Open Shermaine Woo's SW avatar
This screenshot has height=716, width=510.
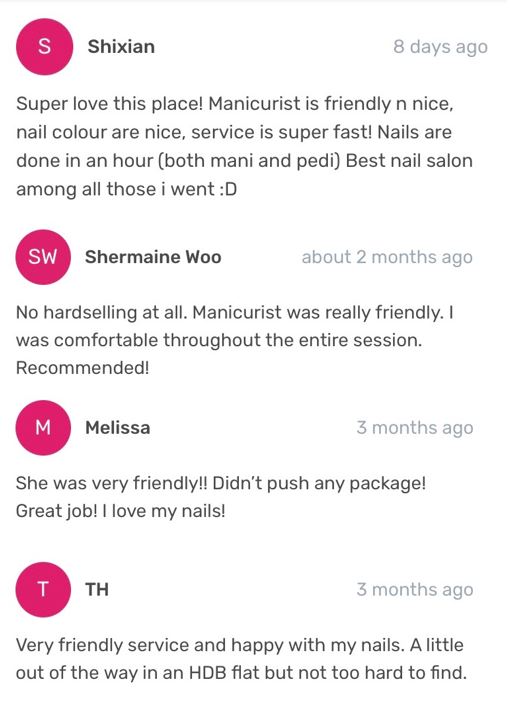[x=43, y=257]
